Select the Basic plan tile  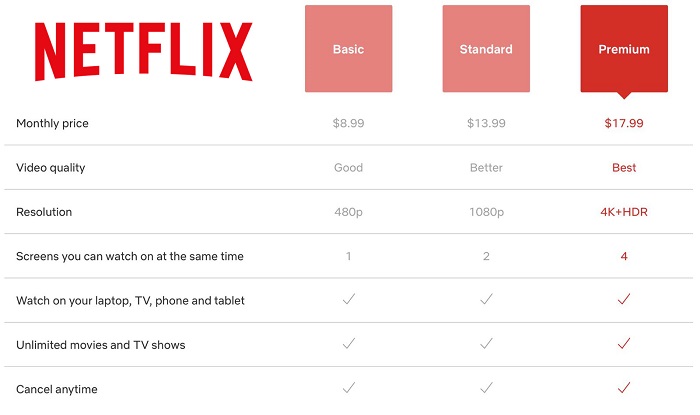348,49
